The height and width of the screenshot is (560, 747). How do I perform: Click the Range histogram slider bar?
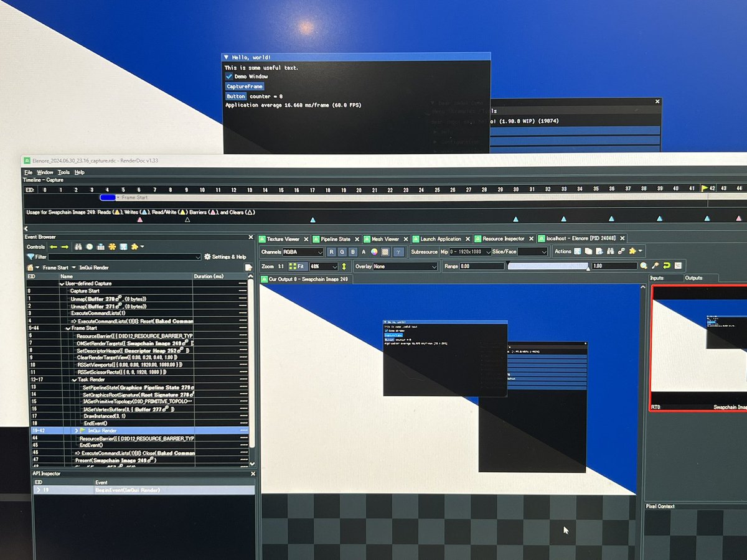click(548, 266)
